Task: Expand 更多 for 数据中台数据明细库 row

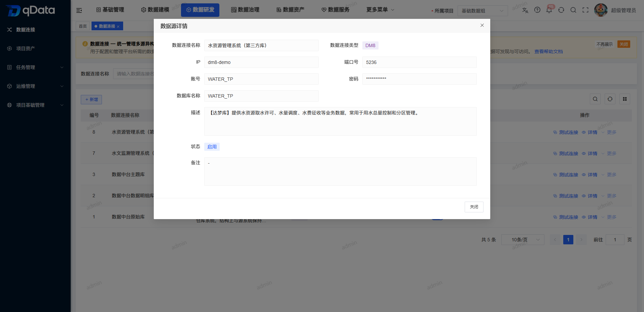Action: 609,196
